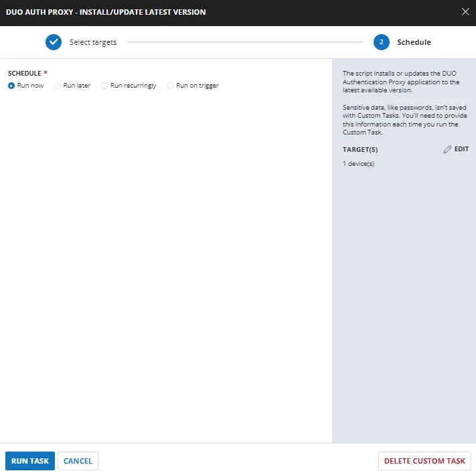476x475 pixels.
Task: Click the 'Sensitive data, like passwords' note
Action: pos(404,120)
